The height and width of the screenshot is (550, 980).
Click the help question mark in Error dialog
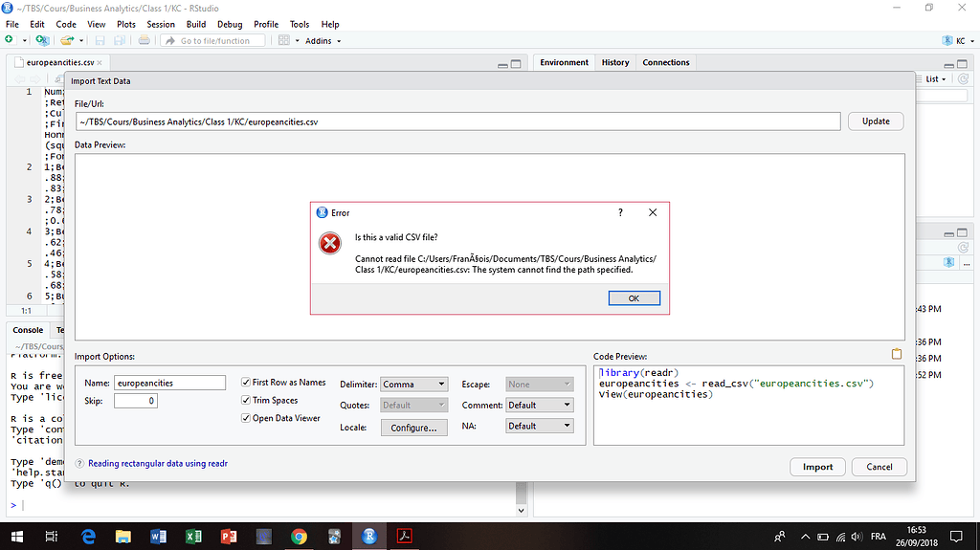[620, 212]
